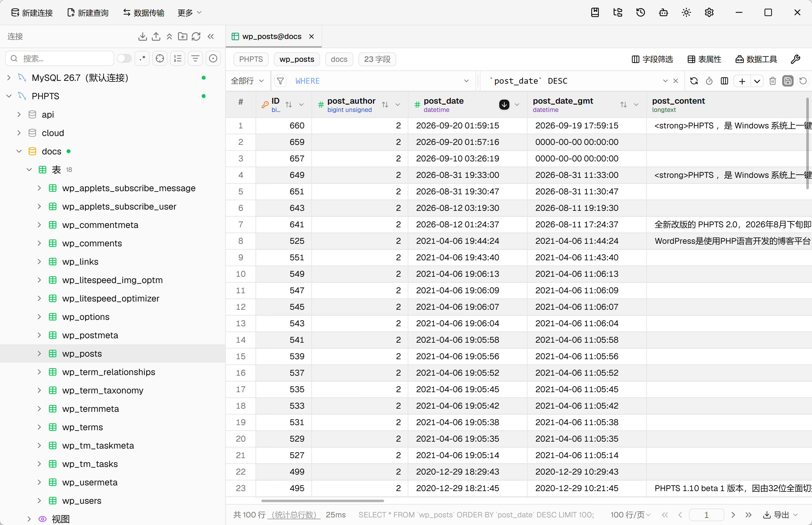
Task: Select the wp_posts@docs tab
Action: [272, 36]
